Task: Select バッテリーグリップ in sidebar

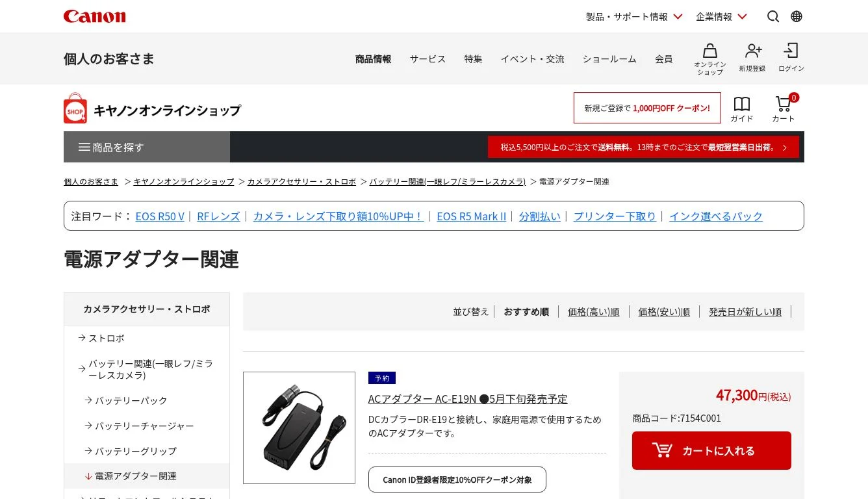Action: 136,451
